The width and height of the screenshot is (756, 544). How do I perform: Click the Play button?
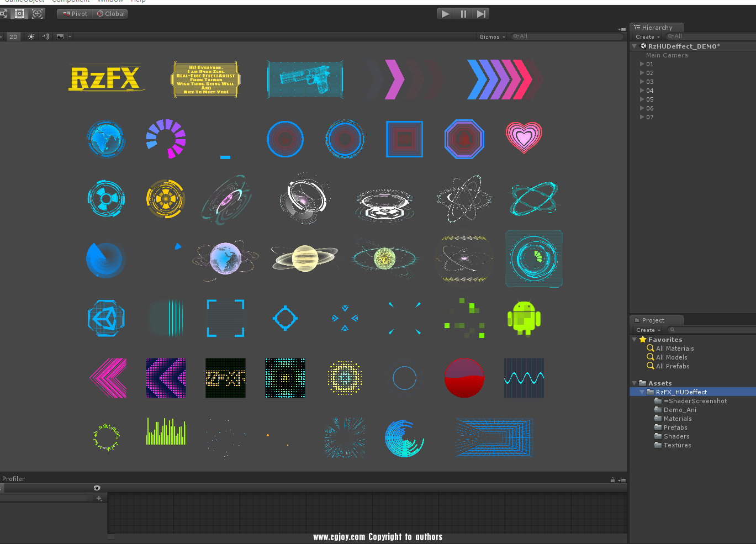446,14
